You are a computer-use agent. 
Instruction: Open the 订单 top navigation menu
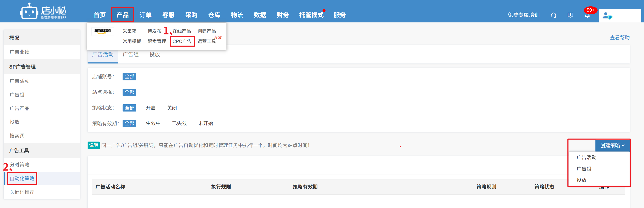point(145,15)
